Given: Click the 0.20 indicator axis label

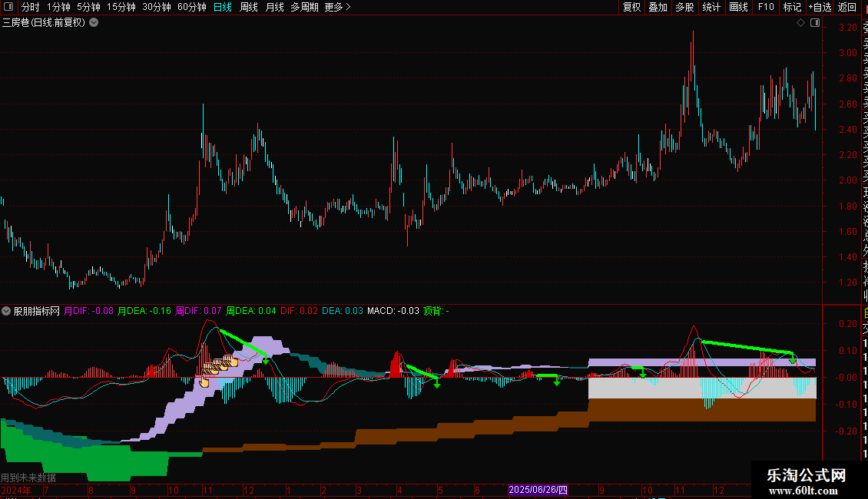Looking at the screenshot, I should (x=848, y=324).
